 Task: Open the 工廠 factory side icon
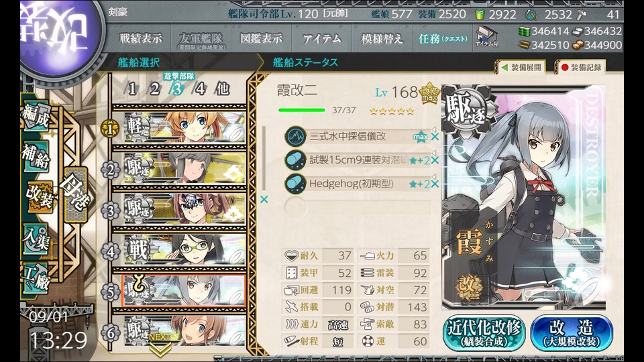tap(36, 279)
